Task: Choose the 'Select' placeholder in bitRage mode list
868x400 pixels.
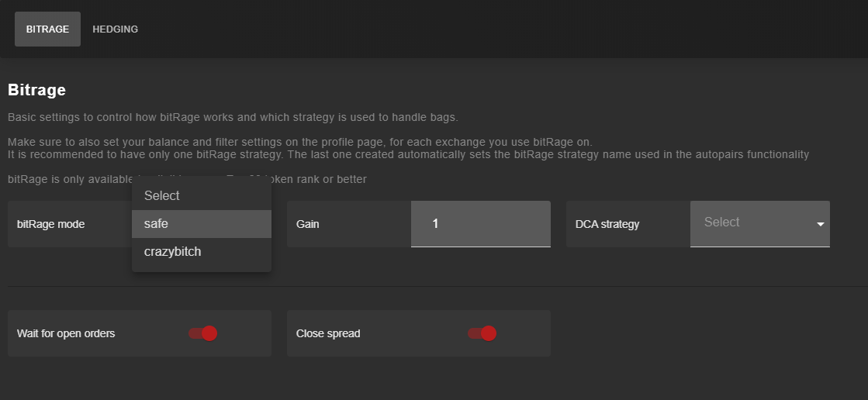Action: (202, 196)
